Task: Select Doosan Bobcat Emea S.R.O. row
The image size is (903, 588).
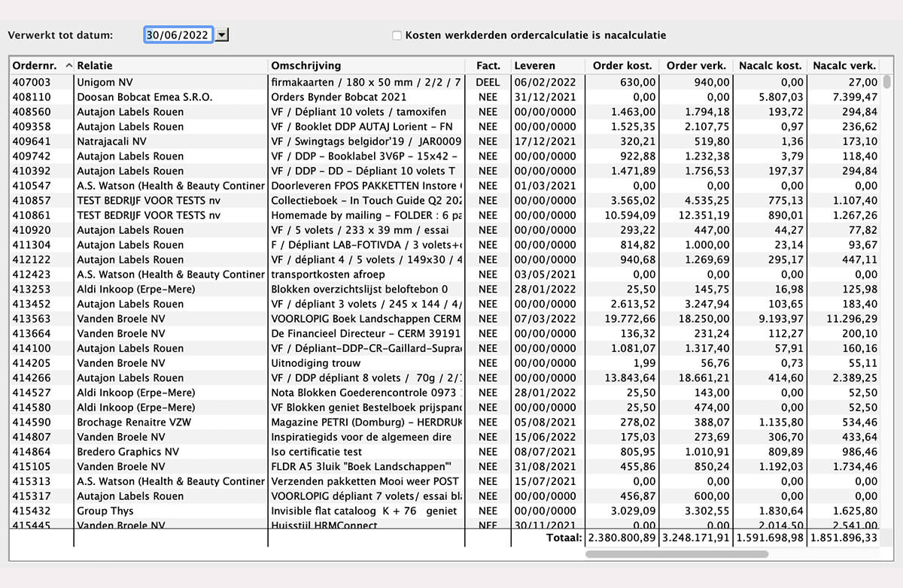Action: [445, 97]
